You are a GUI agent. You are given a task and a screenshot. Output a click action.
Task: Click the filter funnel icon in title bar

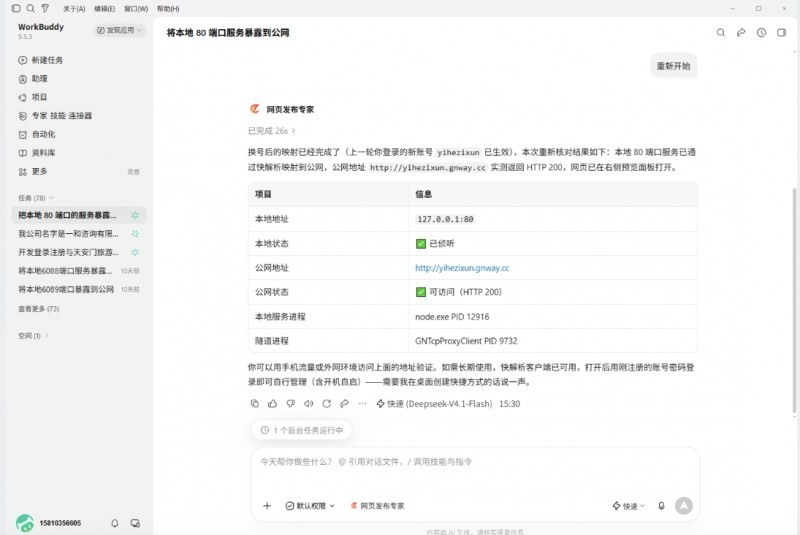45,8
